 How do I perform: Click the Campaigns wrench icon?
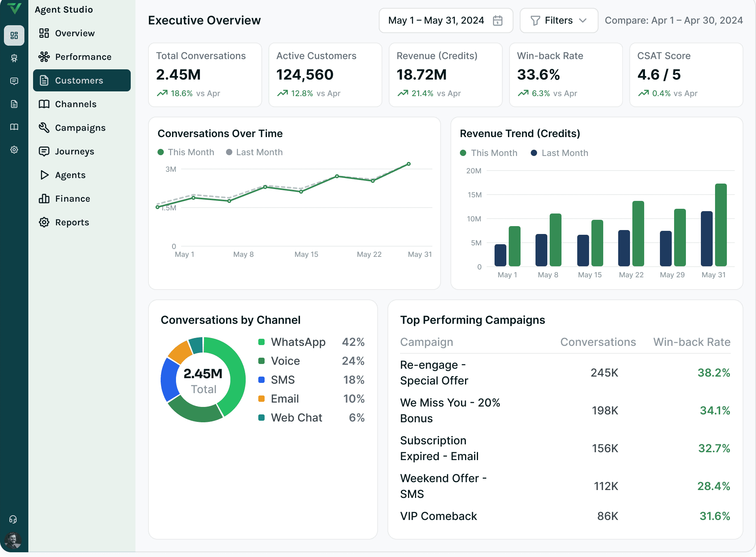point(44,128)
